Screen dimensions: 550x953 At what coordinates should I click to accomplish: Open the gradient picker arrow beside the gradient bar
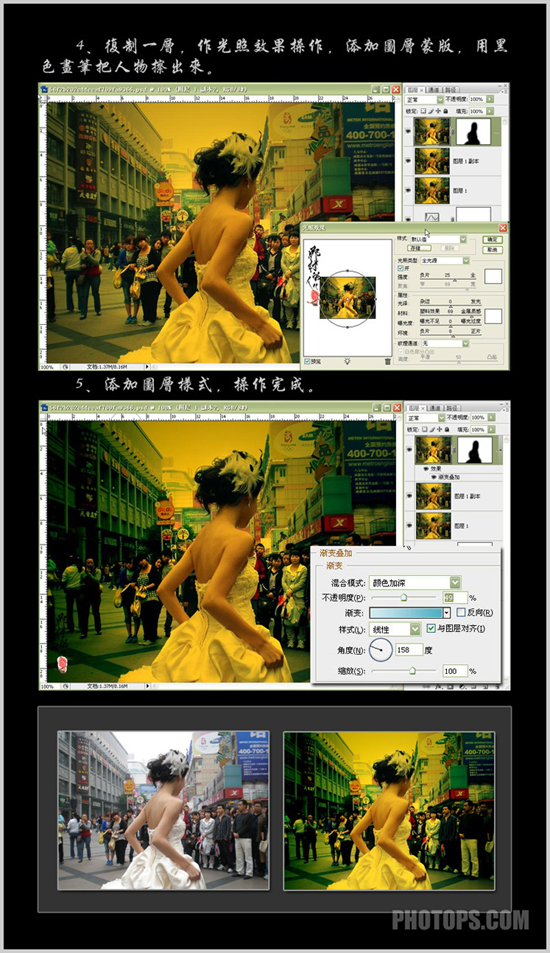(x=447, y=613)
